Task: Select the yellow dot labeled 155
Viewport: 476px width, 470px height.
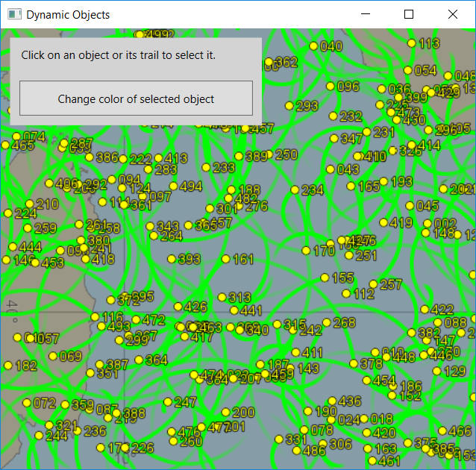Action: tap(325, 278)
